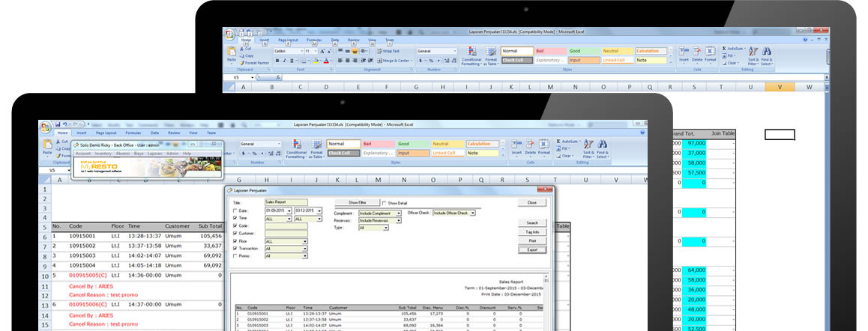Viewport: 868px width, 331px height.
Task: Open the Review tab in front tablet Excel
Action: [x=174, y=133]
